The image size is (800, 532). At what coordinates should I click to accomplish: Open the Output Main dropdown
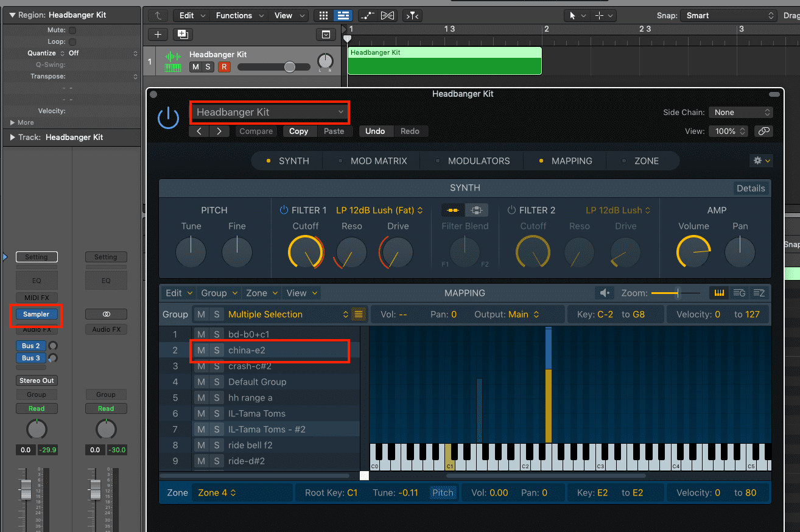pyautogui.click(x=524, y=315)
